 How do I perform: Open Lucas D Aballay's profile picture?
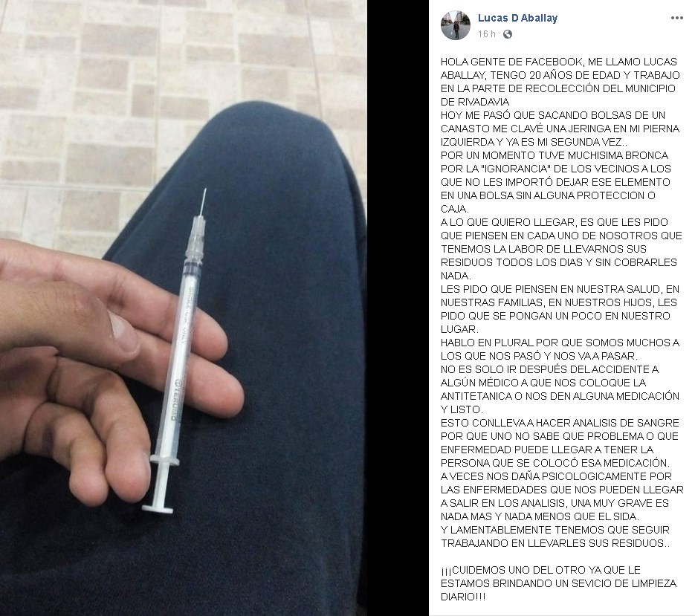[455, 25]
